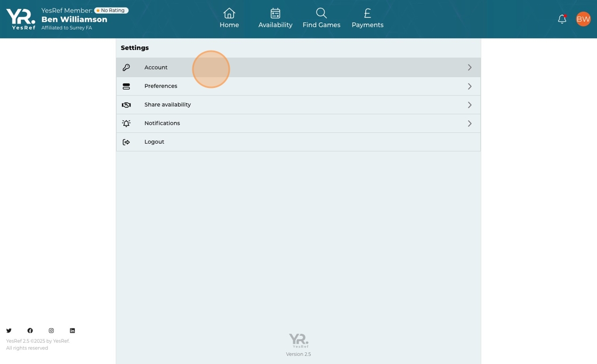Open the Preferences settings label

pyautogui.click(x=160, y=86)
